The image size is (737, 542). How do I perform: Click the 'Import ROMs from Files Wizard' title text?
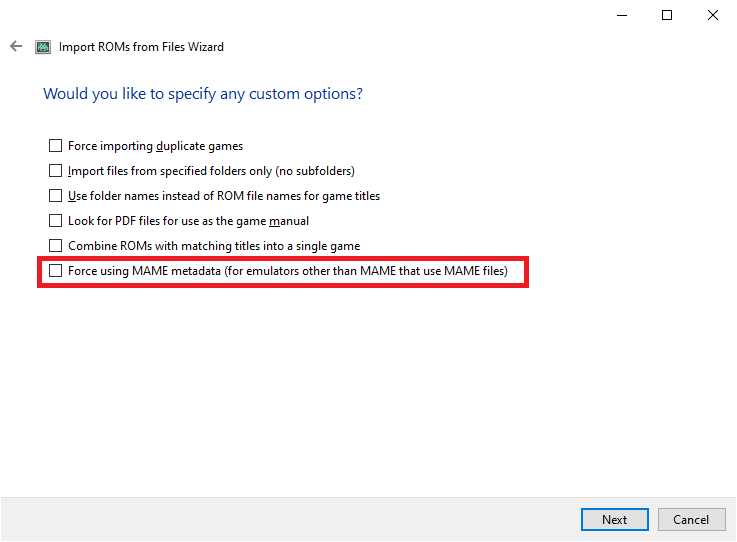coord(141,47)
